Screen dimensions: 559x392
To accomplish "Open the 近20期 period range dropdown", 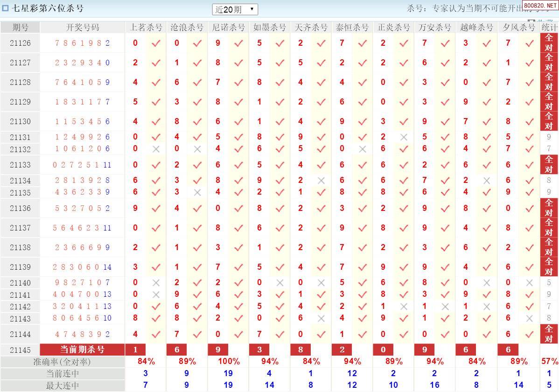I will coord(235,9).
